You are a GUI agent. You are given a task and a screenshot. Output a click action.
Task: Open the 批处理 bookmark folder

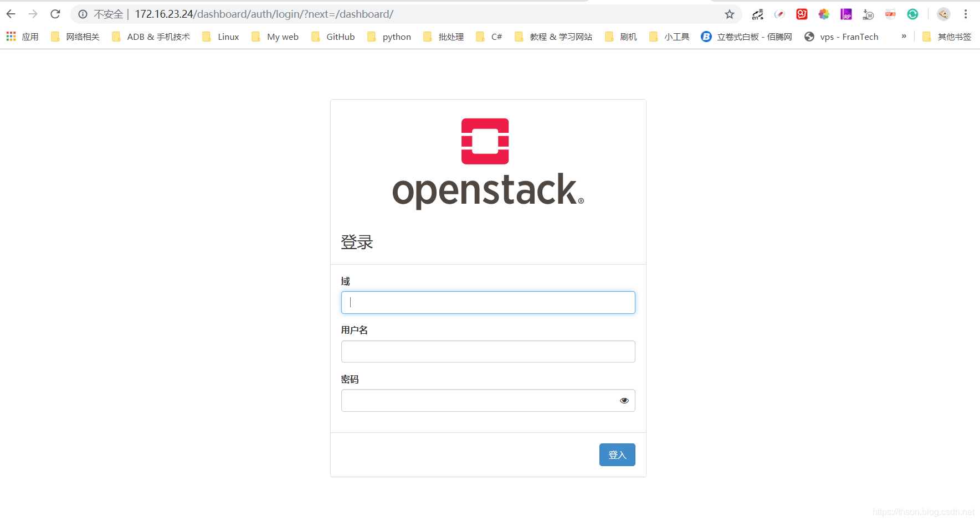click(444, 37)
